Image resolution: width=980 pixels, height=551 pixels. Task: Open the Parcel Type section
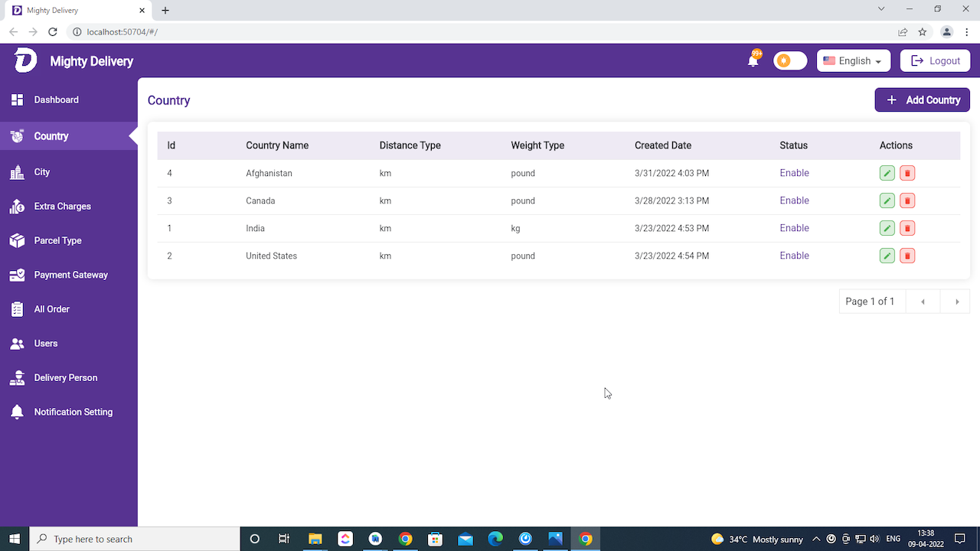57,240
